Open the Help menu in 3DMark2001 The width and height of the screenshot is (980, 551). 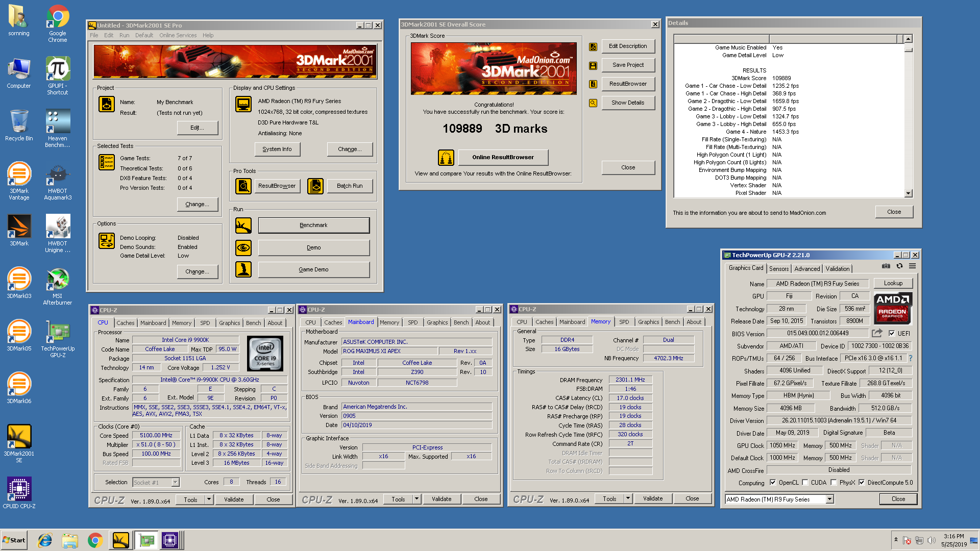pyautogui.click(x=208, y=36)
